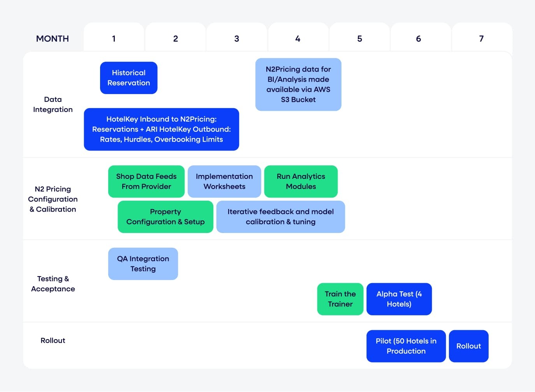Open the N2Pricing data AWS S3 Bucket task
The image size is (535, 392).
click(x=298, y=84)
